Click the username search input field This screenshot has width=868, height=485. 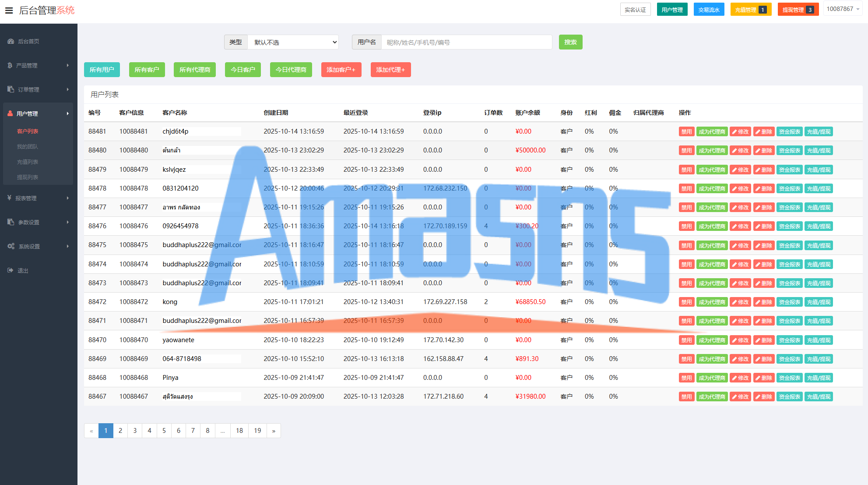point(466,42)
